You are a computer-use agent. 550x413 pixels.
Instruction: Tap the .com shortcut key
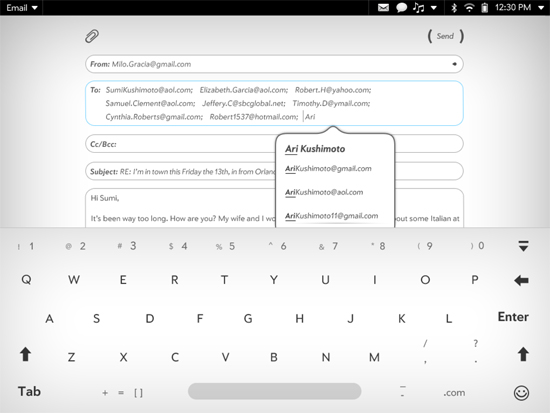point(454,393)
